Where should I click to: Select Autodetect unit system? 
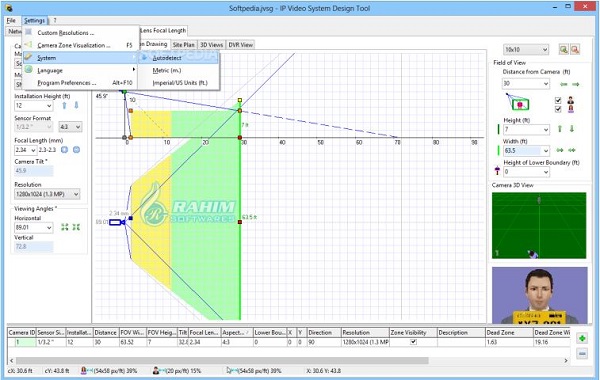tap(179, 58)
